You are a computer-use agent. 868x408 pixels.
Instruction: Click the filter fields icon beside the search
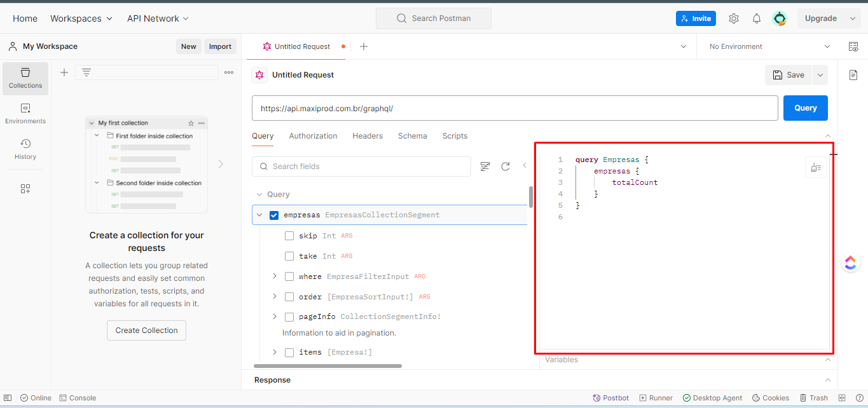pyautogui.click(x=485, y=167)
